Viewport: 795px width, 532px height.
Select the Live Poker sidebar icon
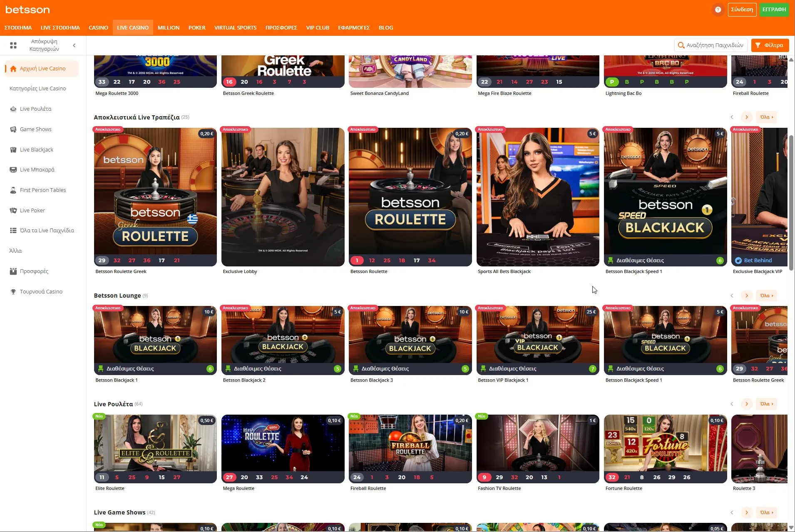32,210
